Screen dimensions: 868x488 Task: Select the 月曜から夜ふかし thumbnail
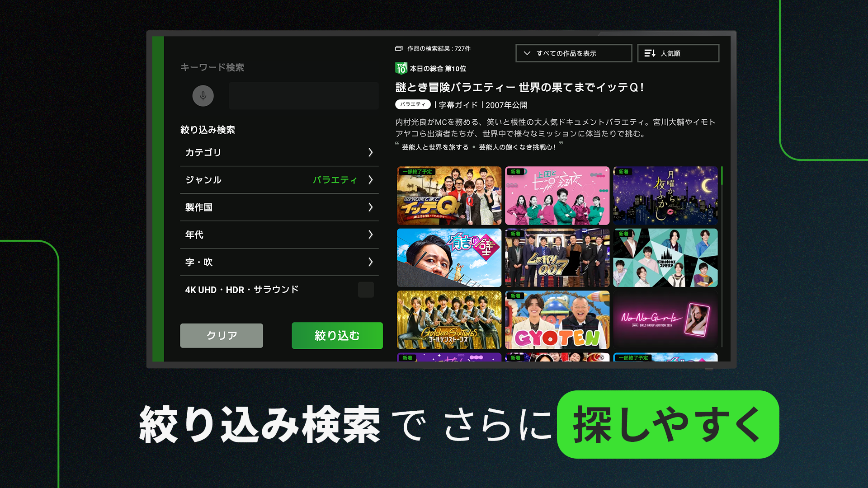665,196
